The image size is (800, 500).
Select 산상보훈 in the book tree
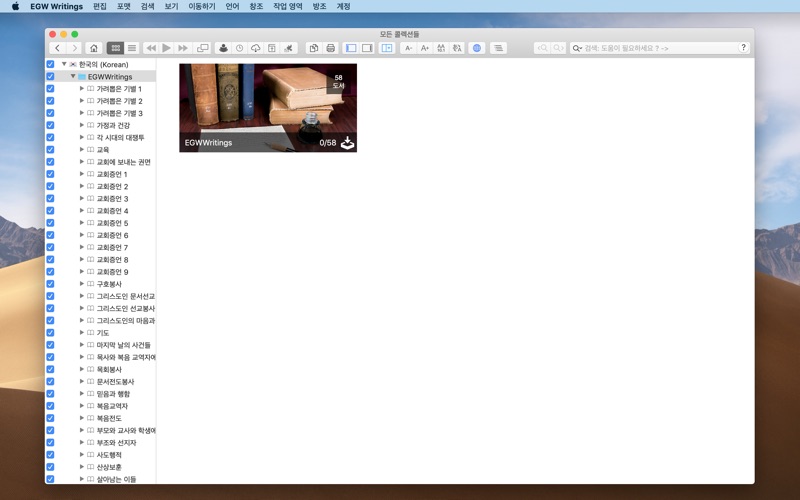pyautogui.click(x=109, y=467)
